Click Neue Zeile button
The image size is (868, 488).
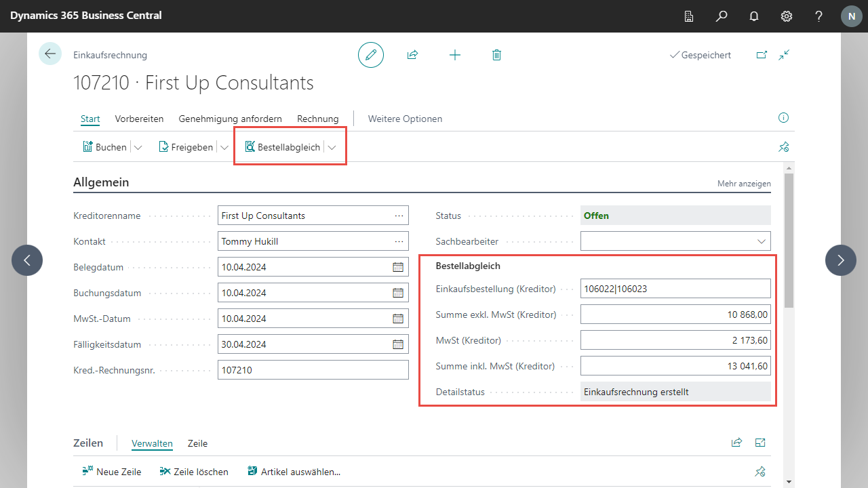pos(111,472)
